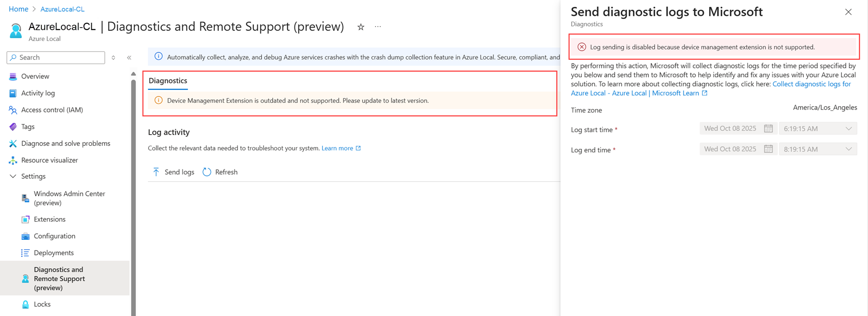This screenshot has height=316, width=868.
Task: Toggle the sidebar menu sort arrows
Action: 113,57
